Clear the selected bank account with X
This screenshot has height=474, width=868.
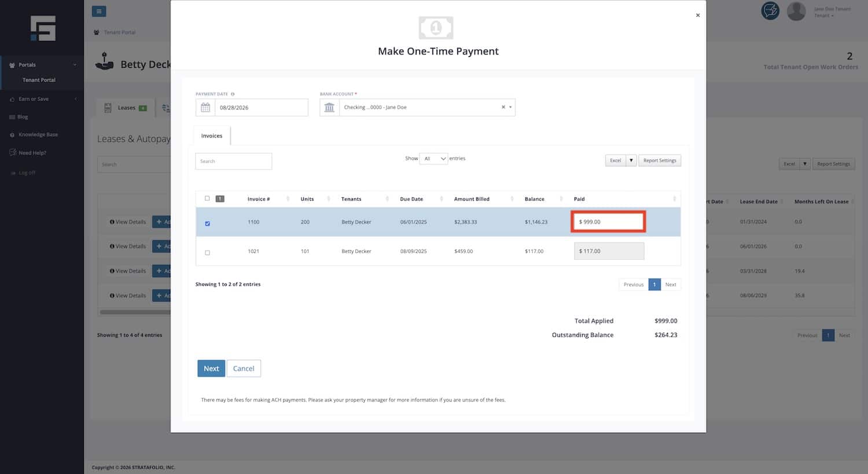point(503,107)
